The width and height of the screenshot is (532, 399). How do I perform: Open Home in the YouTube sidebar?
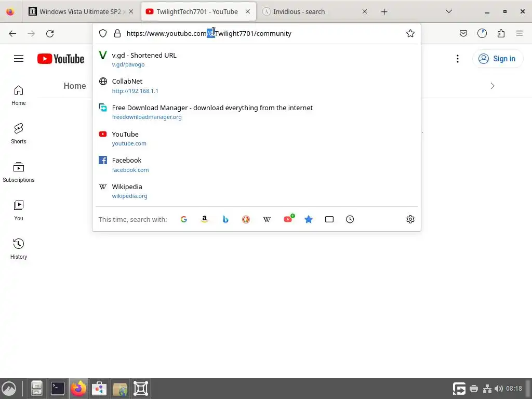click(x=19, y=96)
